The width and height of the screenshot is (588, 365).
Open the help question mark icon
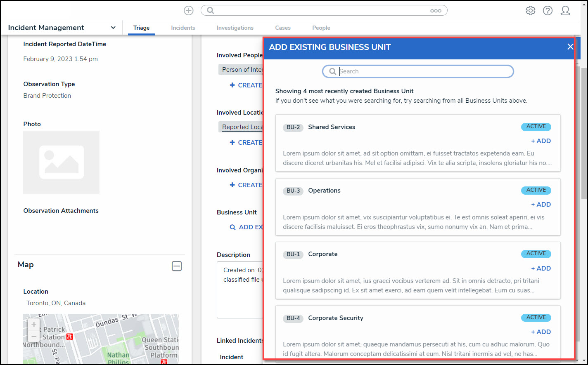pos(548,11)
